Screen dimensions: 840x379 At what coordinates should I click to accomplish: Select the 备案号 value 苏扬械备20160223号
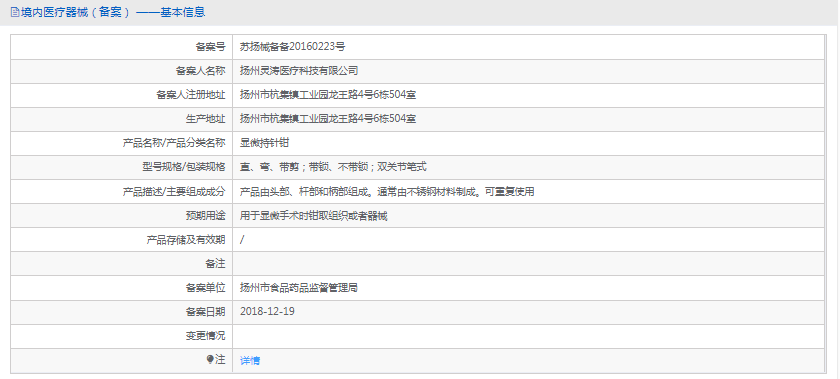(x=292, y=47)
